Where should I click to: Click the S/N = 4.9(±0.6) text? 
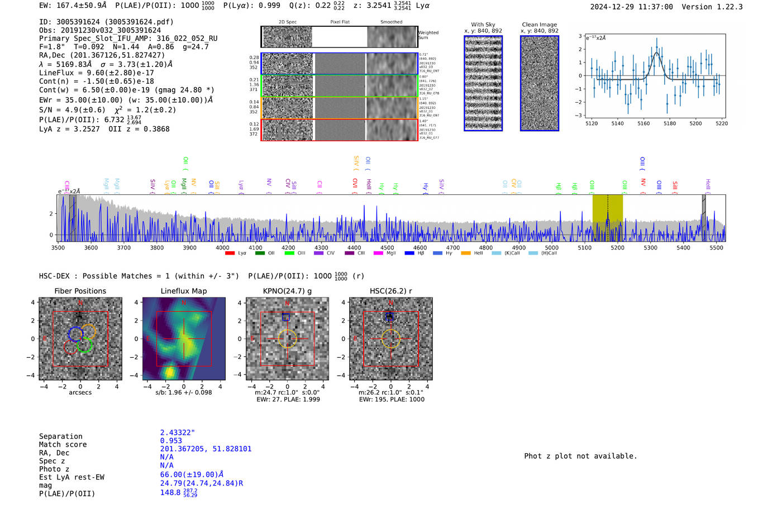pyautogui.click(x=72, y=109)
